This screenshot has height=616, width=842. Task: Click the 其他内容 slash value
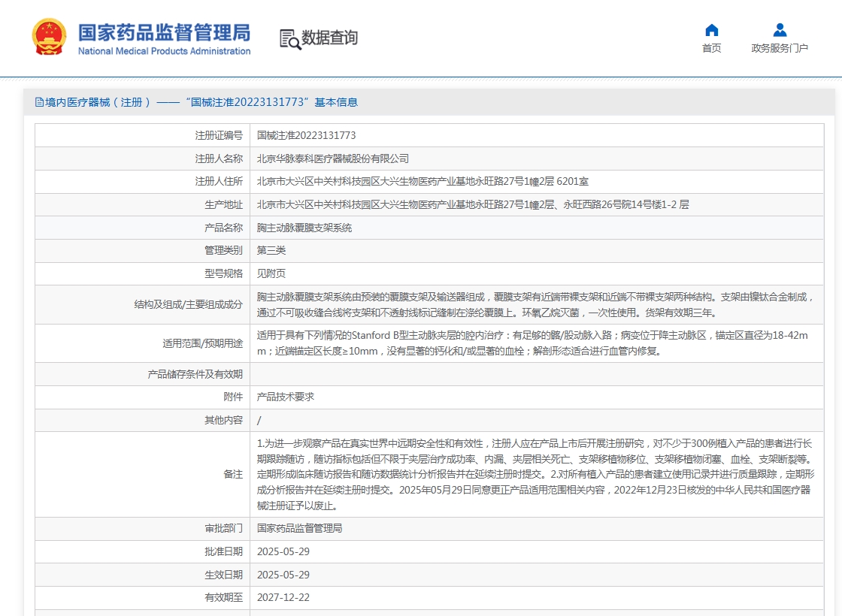pyautogui.click(x=259, y=420)
